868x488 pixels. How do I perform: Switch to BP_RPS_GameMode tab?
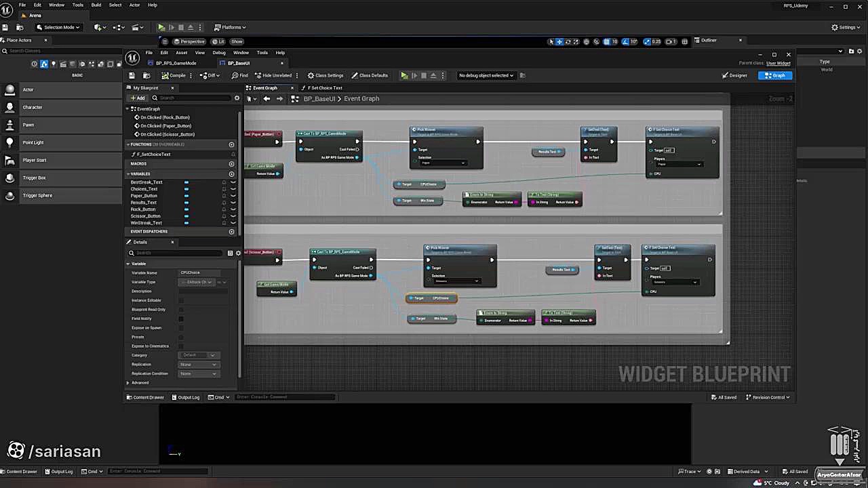[176, 63]
